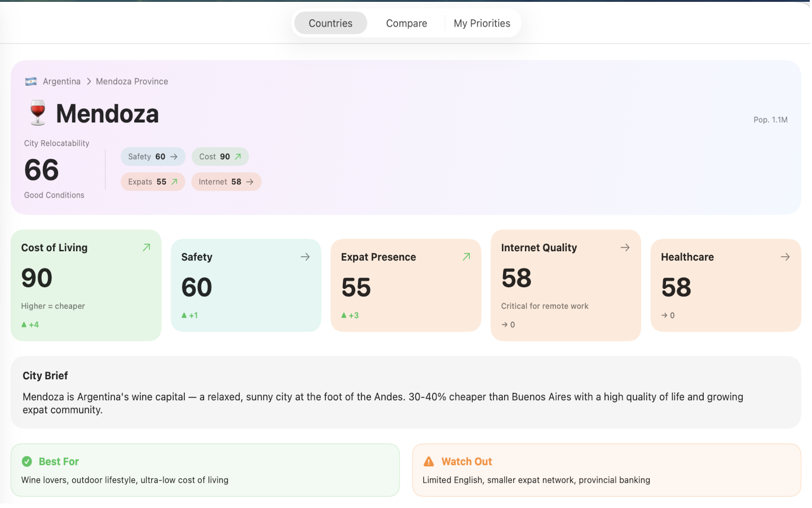The height and width of the screenshot is (508, 812).
Task: Click the Cost 90 pill
Action: click(220, 157)
